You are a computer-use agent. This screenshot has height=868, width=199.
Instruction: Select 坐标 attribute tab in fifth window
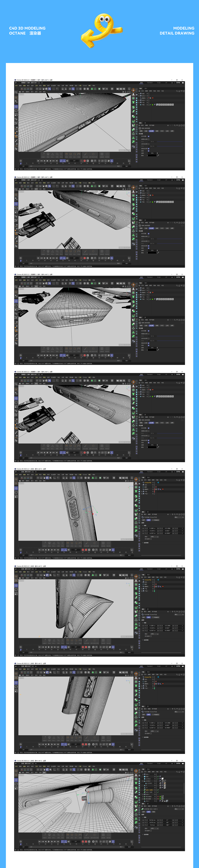[148, 520]
